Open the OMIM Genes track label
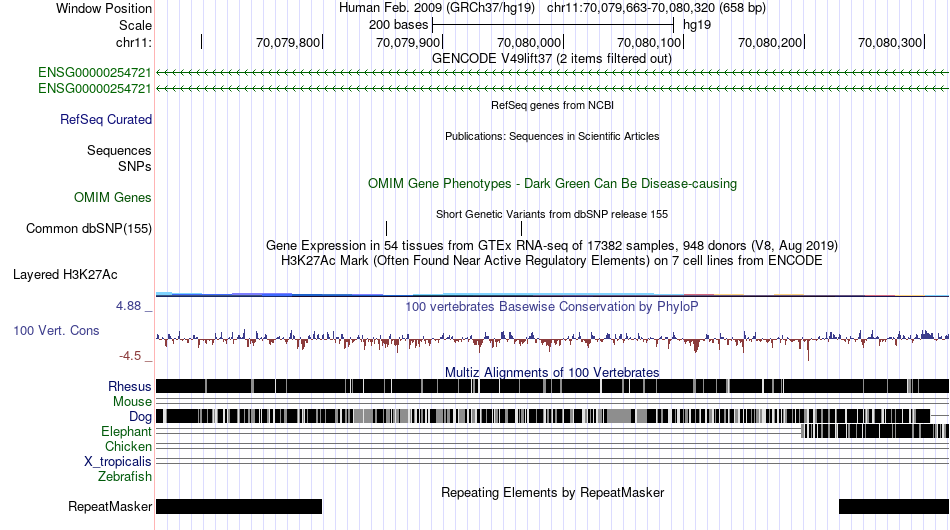The image size is (950, 530). tap(113, 197)
